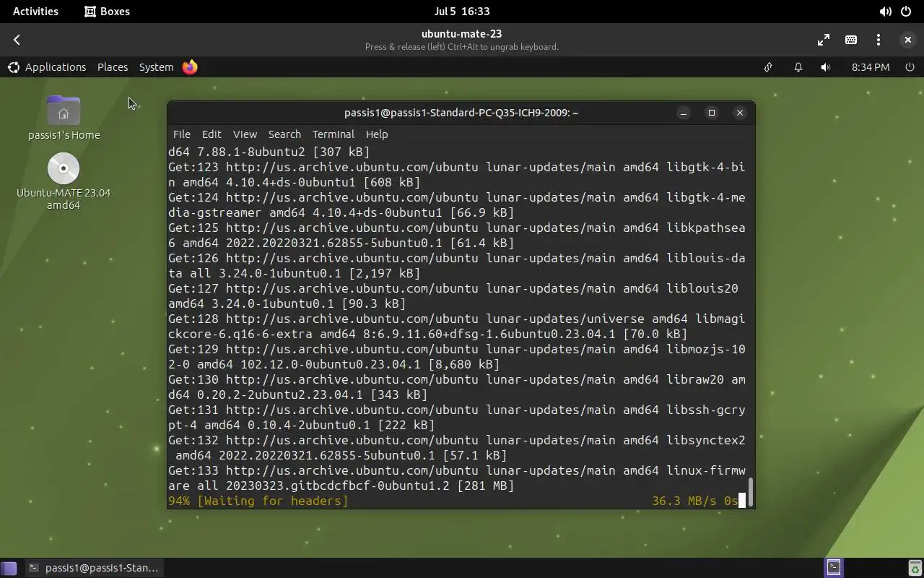Maximize the terminal window
924x578 pixels.
click(x=712, y=113)
